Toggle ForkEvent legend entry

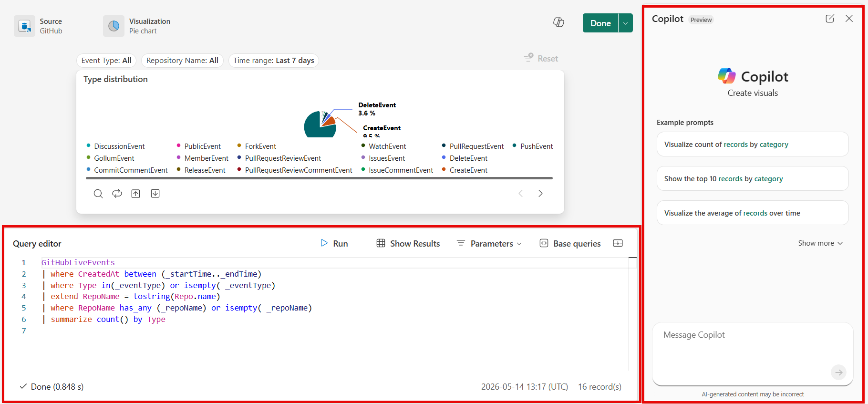click(257, 146)
